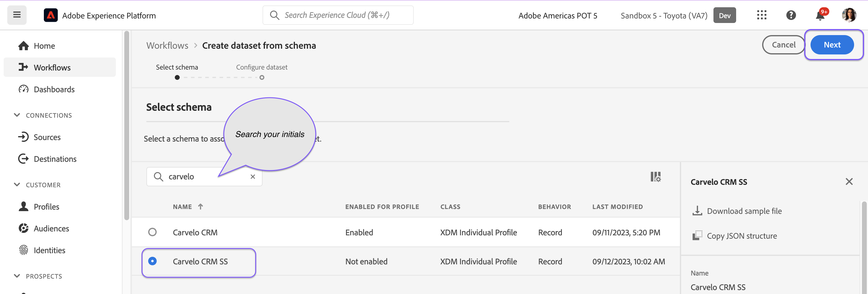Collapse the CUSTOMER section
The width and height of the screenshot is (868, 294).
pyautogui.click(x=17, y=185)
